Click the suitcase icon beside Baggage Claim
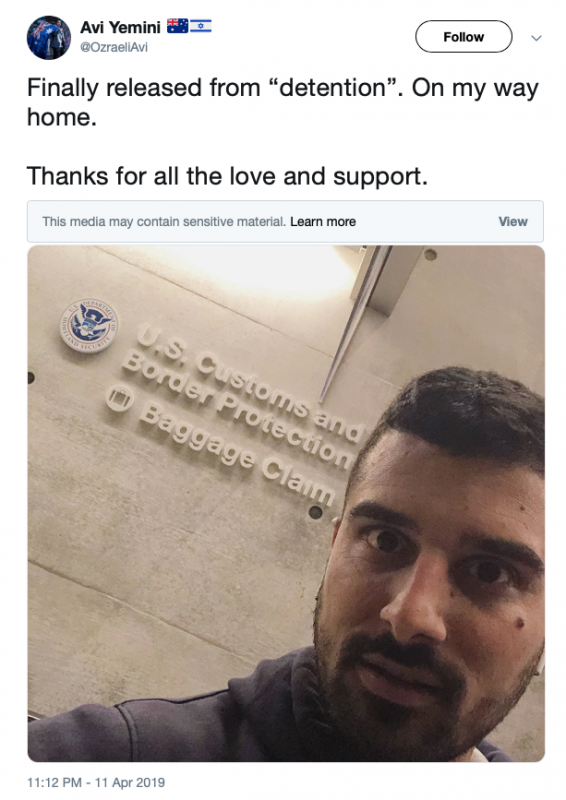Viewport: 566px width, 800px height. click(120, 398)
